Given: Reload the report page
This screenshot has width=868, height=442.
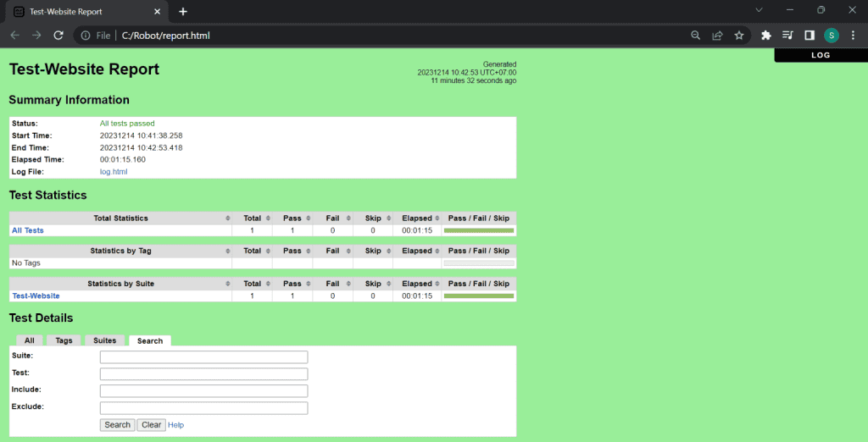Looking at the screenshot, I should pyautogui.click(x=58, y=36).
